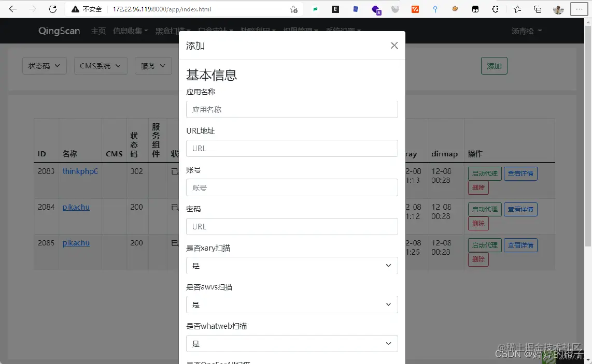Click the browser refresh icon
Viewport: 592px width, 364px height.
[x=52, y=9]
